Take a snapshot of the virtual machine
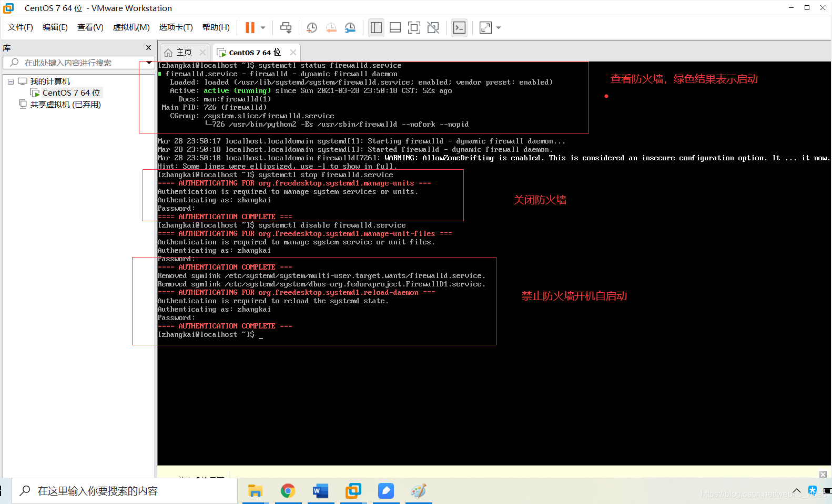Image resolution: width=832 pixels, height=504 pixels. 312,27
